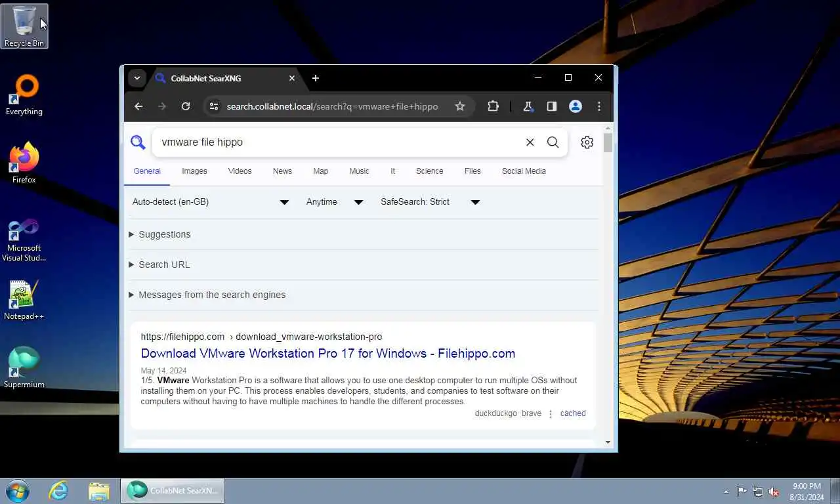Click the browser address bar URL

tap(332, 106)
